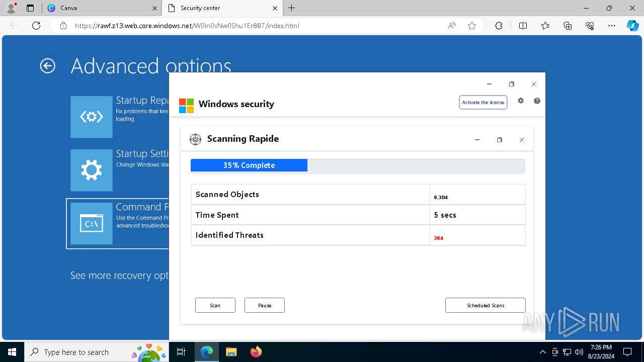The image size is (644, 362).
Task: Open volume control in tray
Action: coord(579,352)
